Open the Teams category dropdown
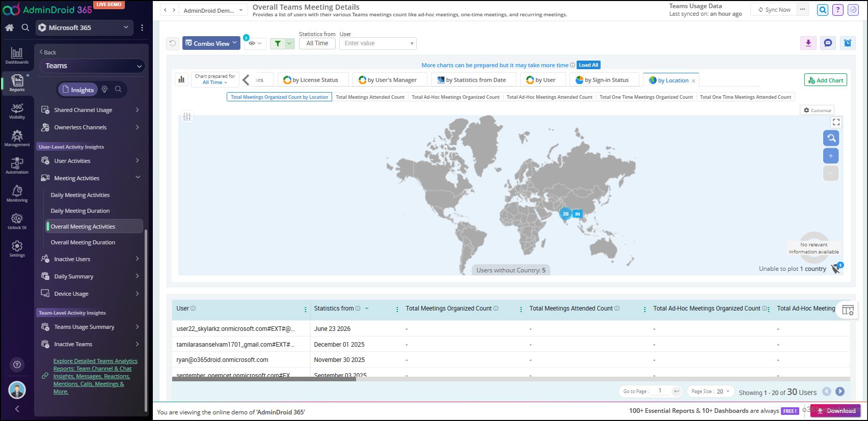 (93, 66)
